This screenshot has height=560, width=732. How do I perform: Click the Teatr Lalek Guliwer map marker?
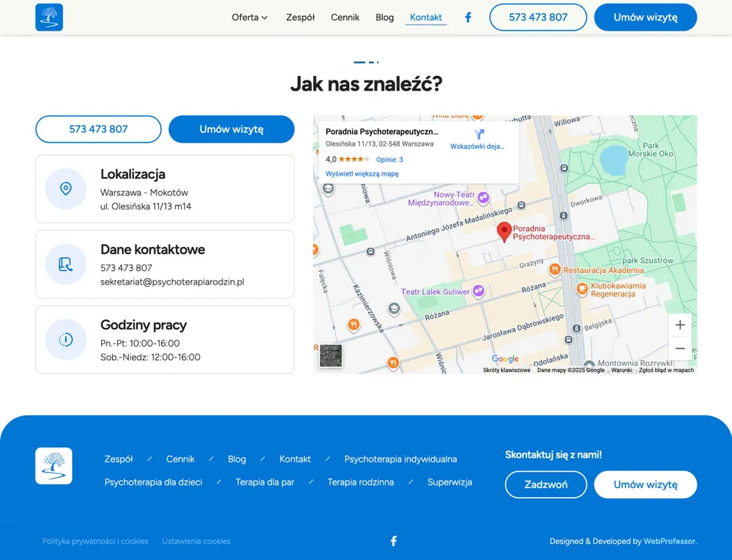tap(479, 291)
